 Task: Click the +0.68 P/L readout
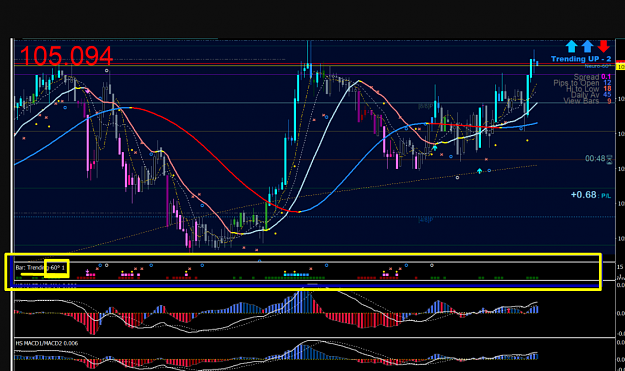coord(590,195)
